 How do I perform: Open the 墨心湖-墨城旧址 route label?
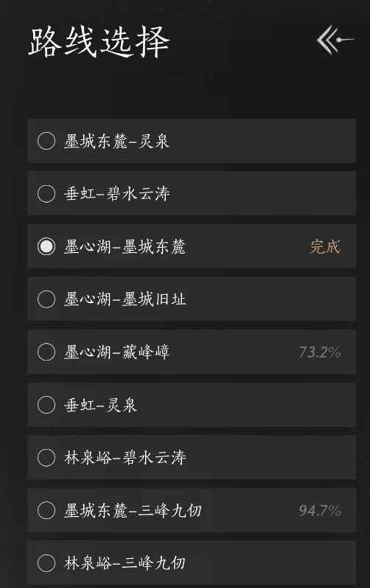coord(125,299)
